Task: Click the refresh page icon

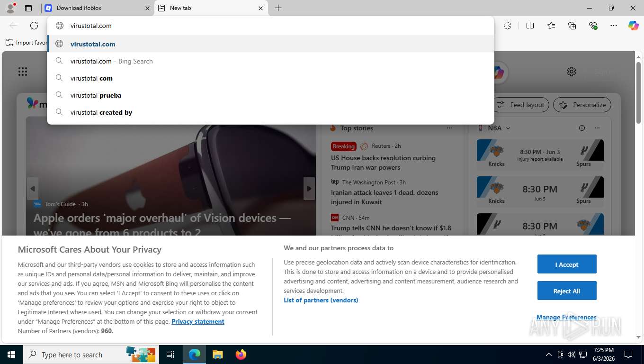Action: [34, 26]
